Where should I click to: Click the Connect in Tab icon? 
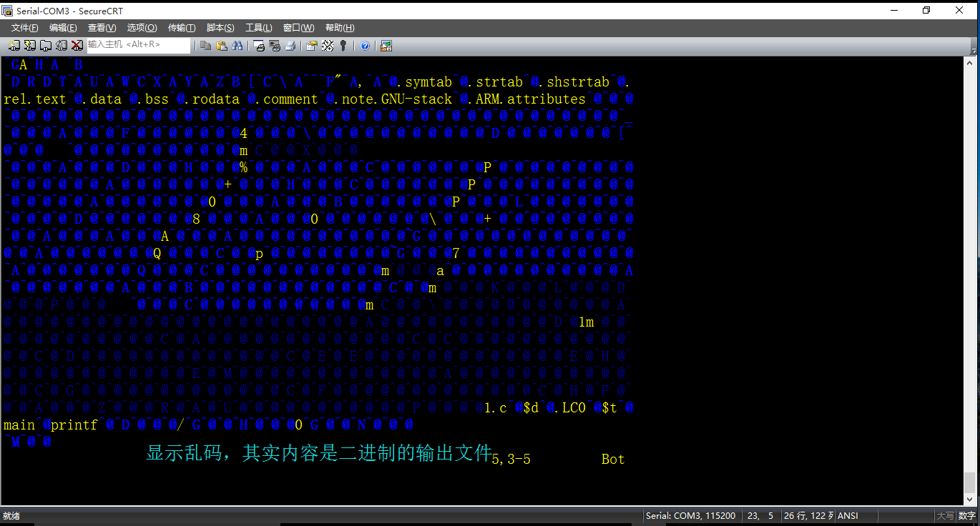[x=45, y=46]
